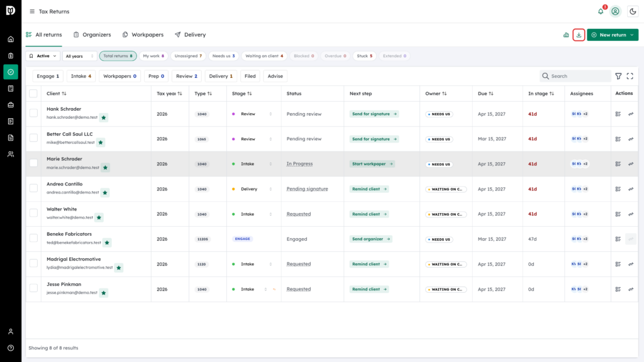
Task: Select the Waiting on client 4 chip
Action: (x=264, y=56)
